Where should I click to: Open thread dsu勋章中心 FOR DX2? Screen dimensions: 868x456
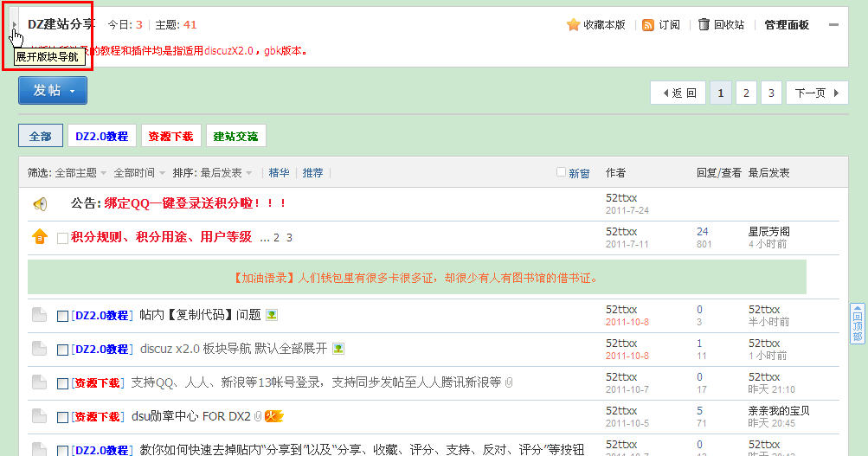pyautogui.click(x=191, y=416)
